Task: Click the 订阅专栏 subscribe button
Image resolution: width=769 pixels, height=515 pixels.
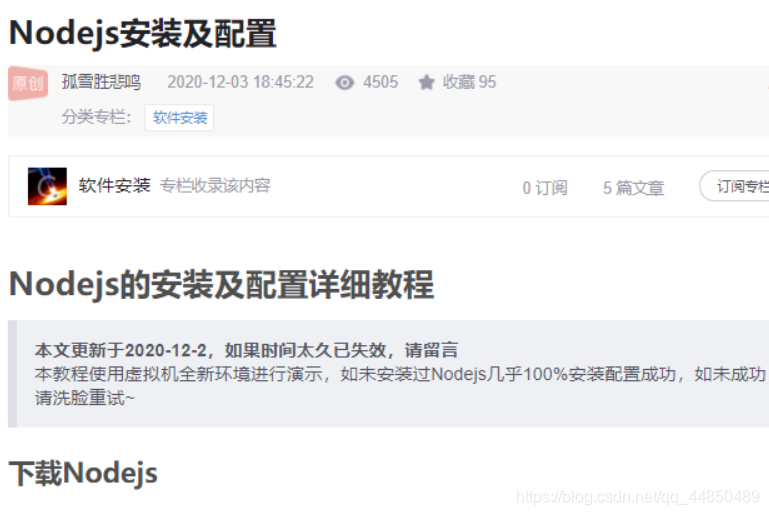Action: 736,186
